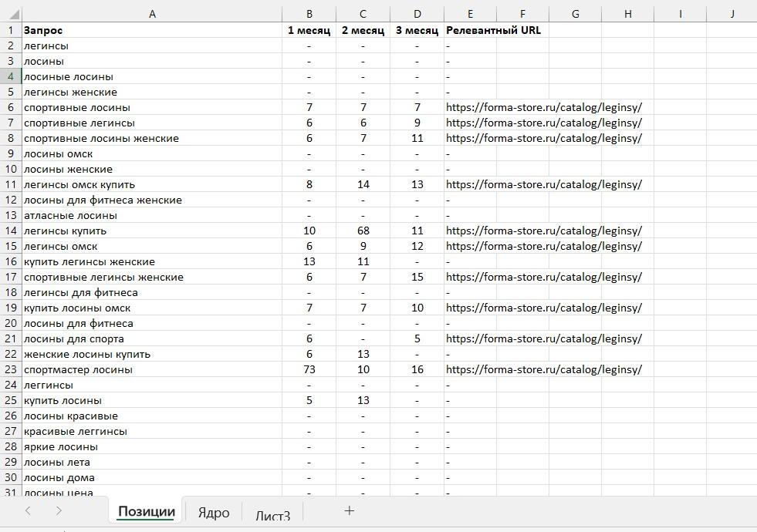Screen dimensions: 757x532
Task: Select row 14 header
Action: point(11,231)
